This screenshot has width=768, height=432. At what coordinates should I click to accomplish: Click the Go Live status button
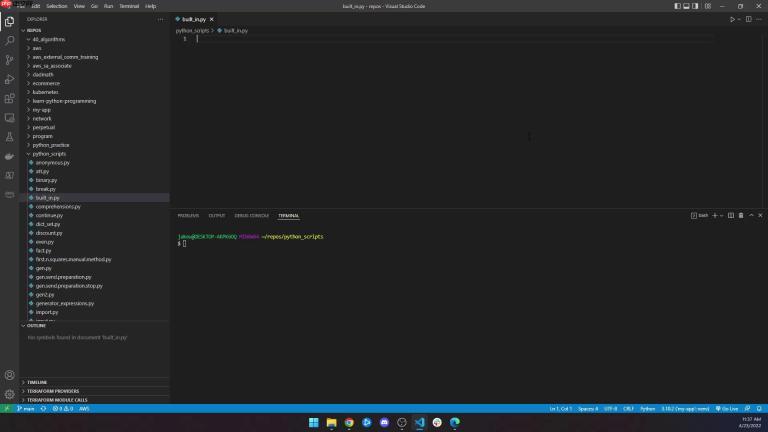click(x=727, y=408)
